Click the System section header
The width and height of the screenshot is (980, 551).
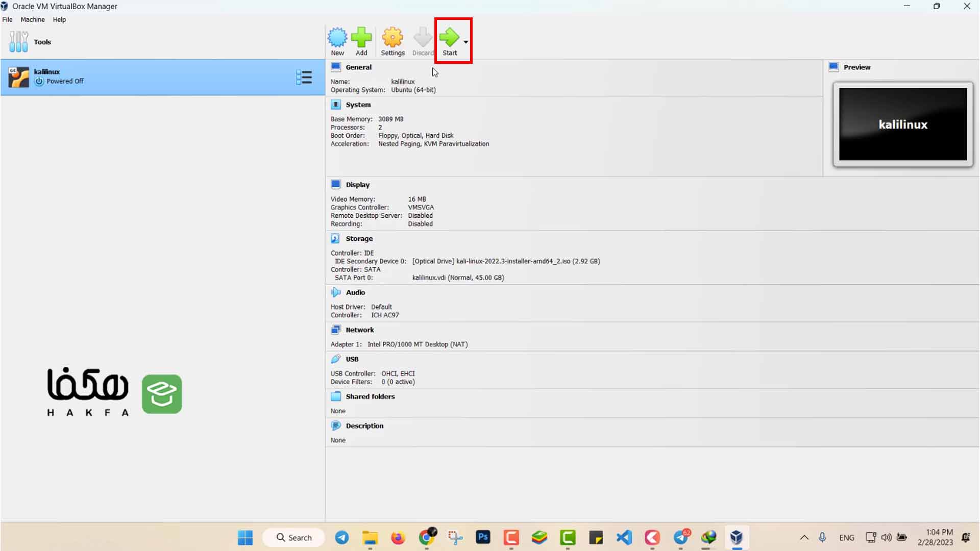[x=358, y=105]
